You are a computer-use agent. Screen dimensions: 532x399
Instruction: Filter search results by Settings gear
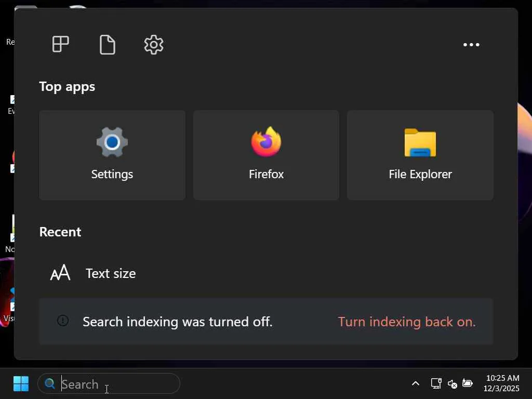[x=154, y=45]
